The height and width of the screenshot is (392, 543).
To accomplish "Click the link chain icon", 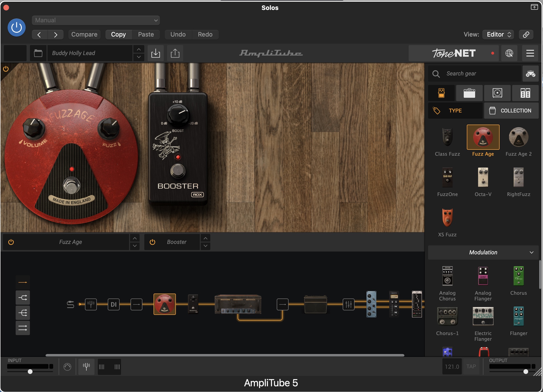I will [x=526, y=34].
